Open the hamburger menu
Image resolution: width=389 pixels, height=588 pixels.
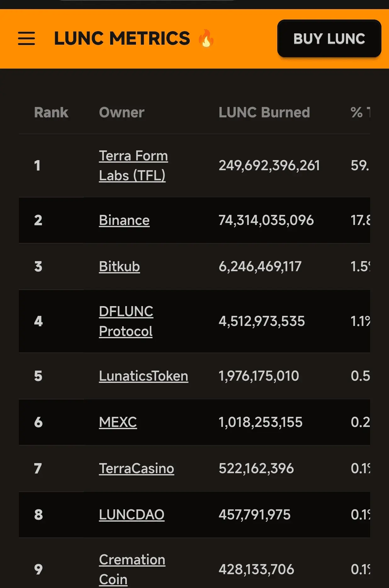(26, 39)
